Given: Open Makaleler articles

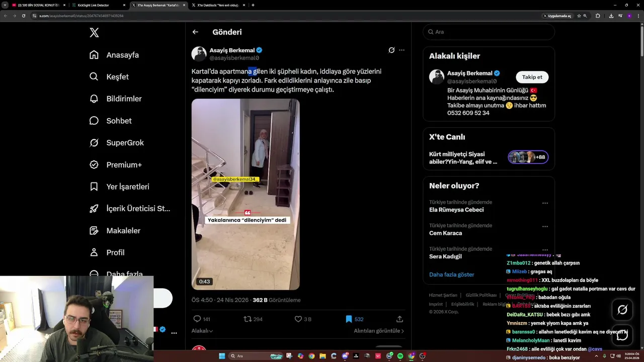Looking at the screenshot, I should (116, 230).
